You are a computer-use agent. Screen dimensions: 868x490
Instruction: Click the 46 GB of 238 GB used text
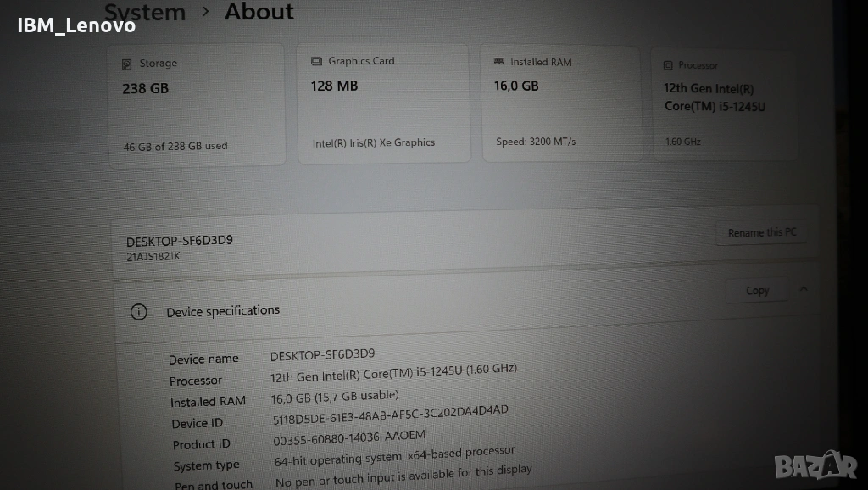tap(175, 146)
